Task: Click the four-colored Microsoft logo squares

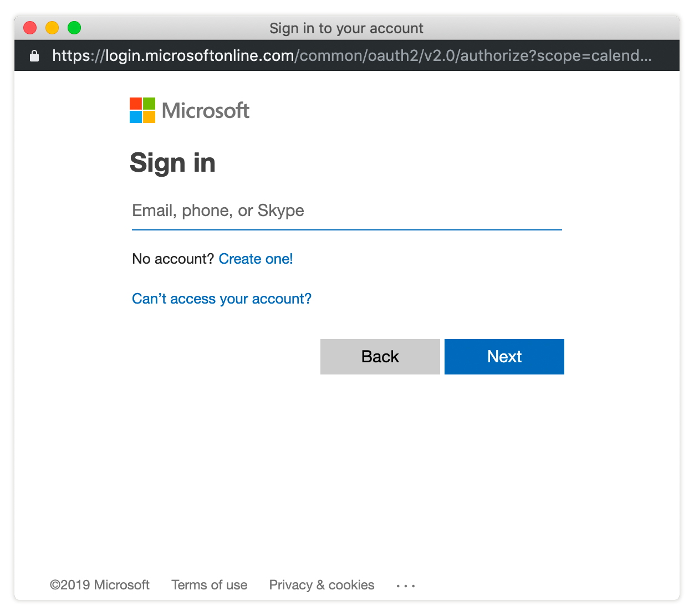Action: 142,110
